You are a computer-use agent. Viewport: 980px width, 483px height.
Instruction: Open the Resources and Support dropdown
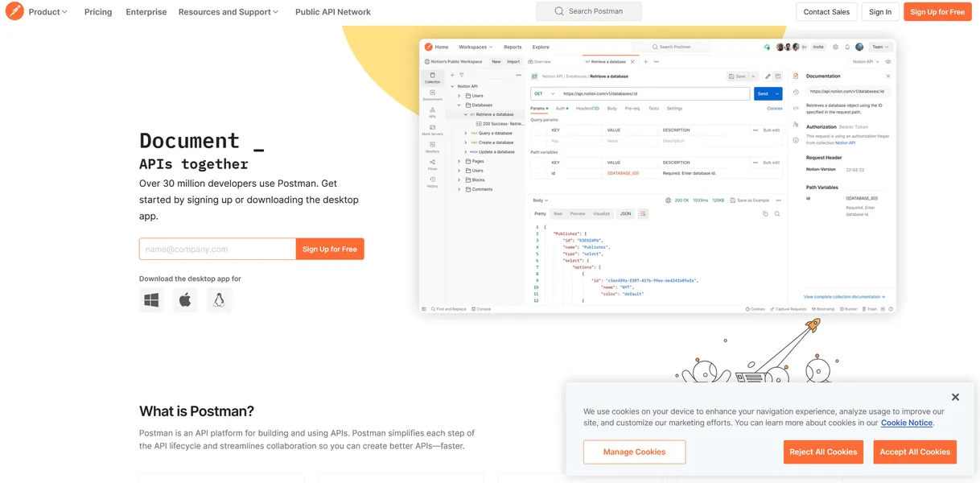click(x=228, y=12)
